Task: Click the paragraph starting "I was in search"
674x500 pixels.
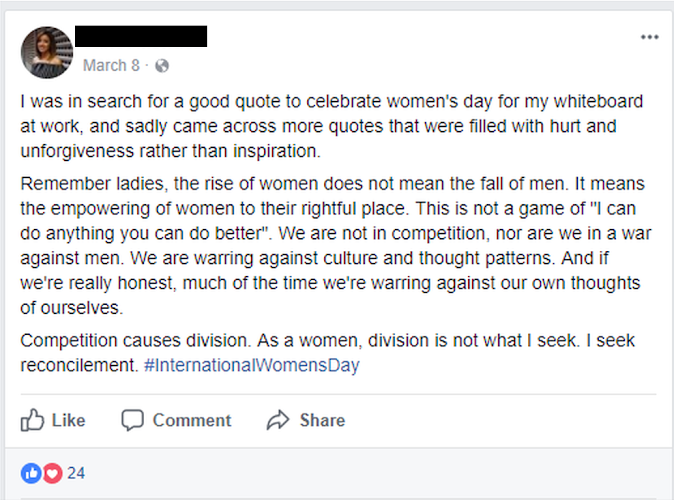Action: pos(331,126)
